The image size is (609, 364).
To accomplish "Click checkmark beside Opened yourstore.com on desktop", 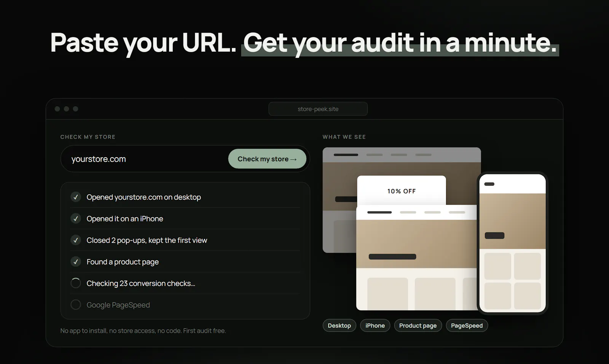I will (x=76, y=197).
